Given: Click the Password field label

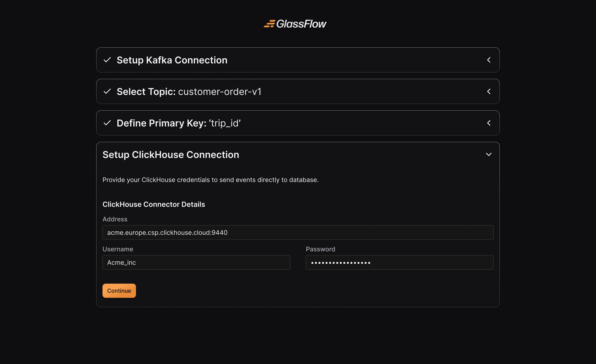Looking at the screenshot, I should [x=320, y=249].
